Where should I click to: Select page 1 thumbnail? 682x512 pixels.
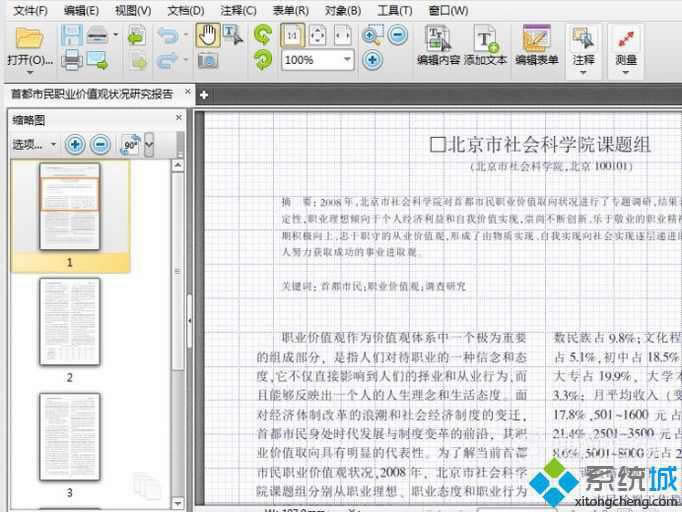[x=70, y=207]
